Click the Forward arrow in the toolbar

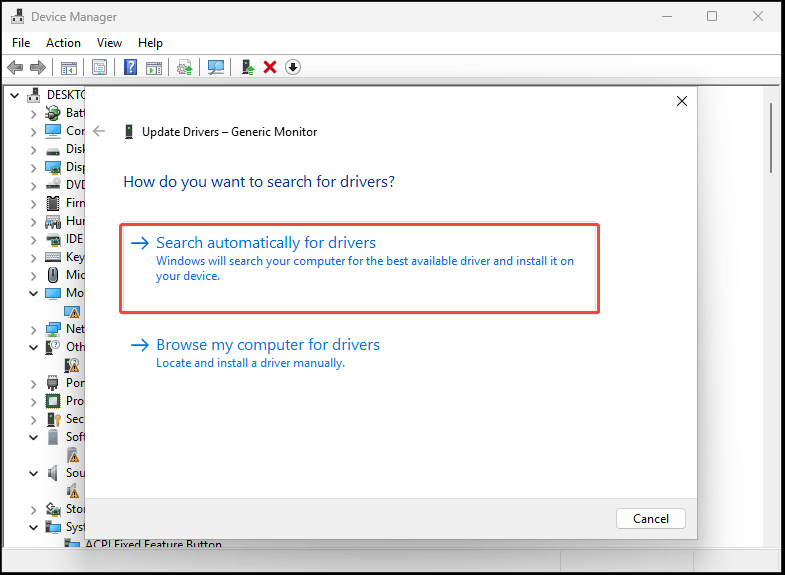[x=38, y=67]
